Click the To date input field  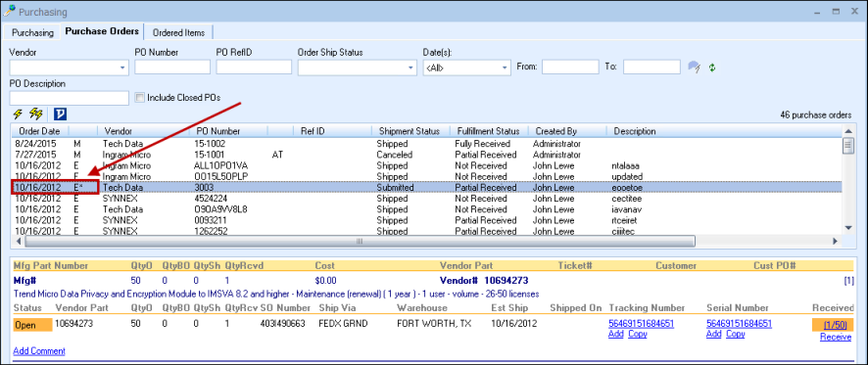click(651, 68)
